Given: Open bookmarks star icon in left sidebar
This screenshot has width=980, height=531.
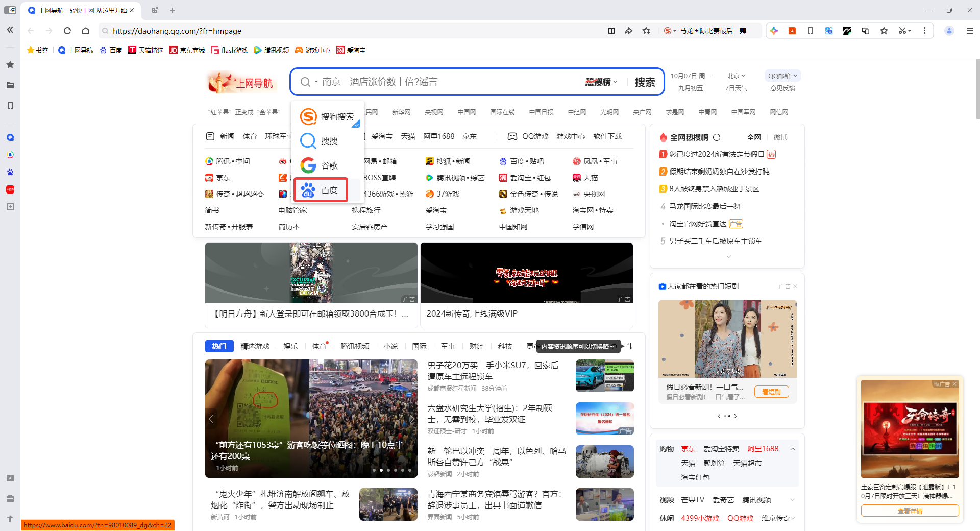Looking at the screenshot, I should pos(10,65).
